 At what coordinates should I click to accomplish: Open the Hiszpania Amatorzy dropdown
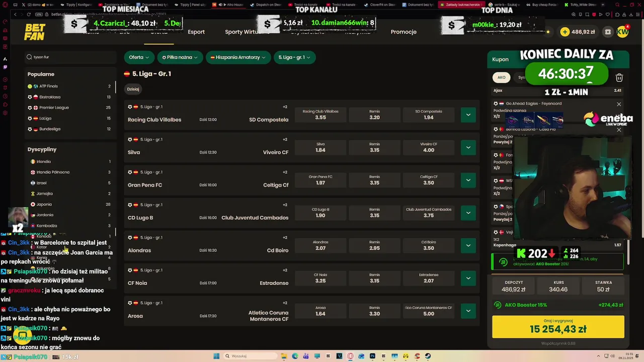coord(238,57)
